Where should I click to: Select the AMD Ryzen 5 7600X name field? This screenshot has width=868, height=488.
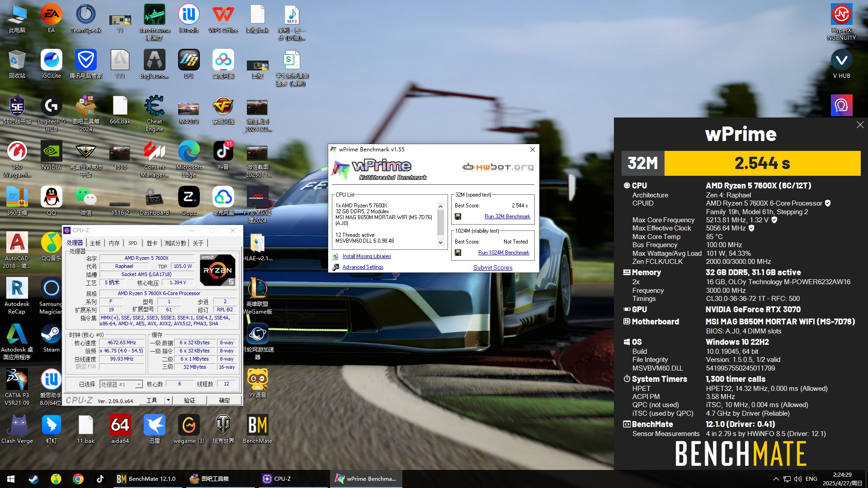[x=146, y=258]
